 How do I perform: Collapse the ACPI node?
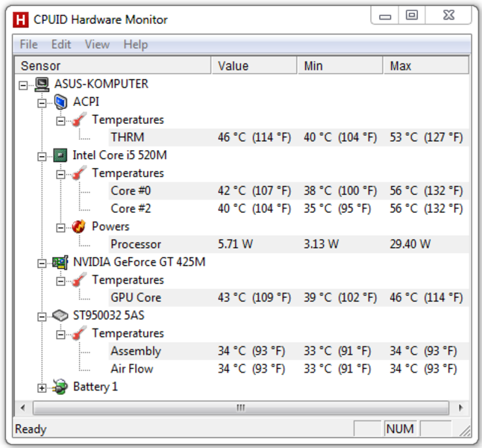pyautogui.click(x=42, y=103)
